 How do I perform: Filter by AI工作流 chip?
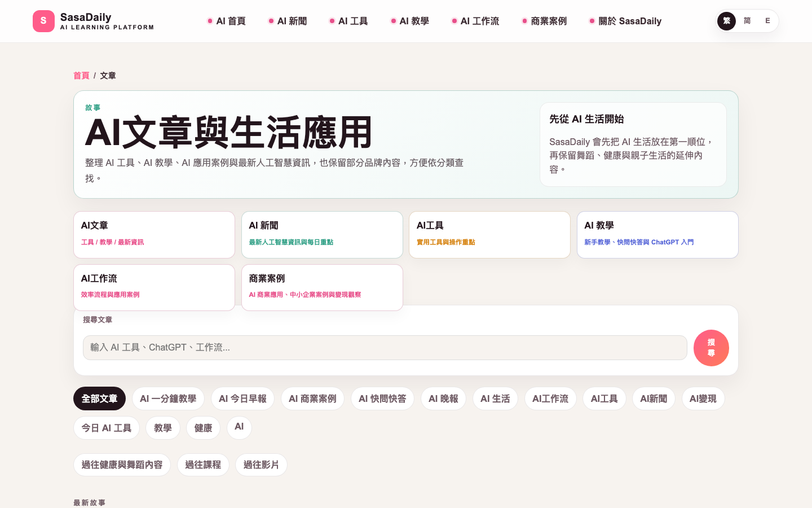(550, 398)
